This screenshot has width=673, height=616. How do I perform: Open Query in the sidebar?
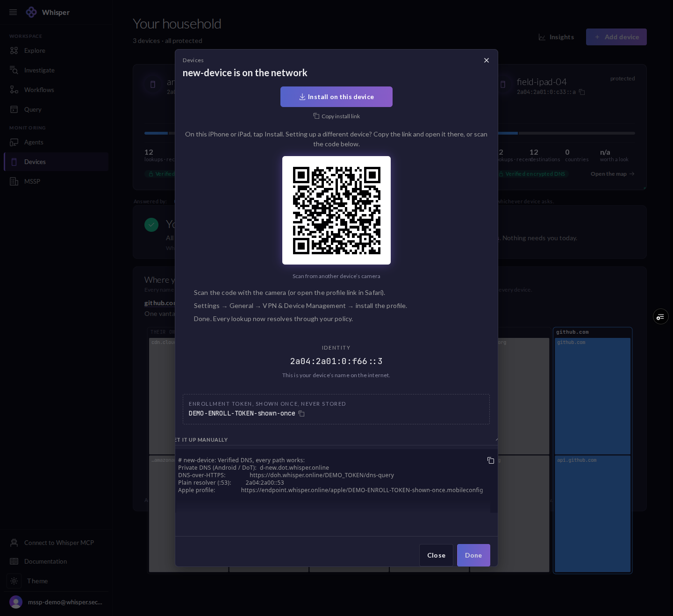(x=56, y=109)
